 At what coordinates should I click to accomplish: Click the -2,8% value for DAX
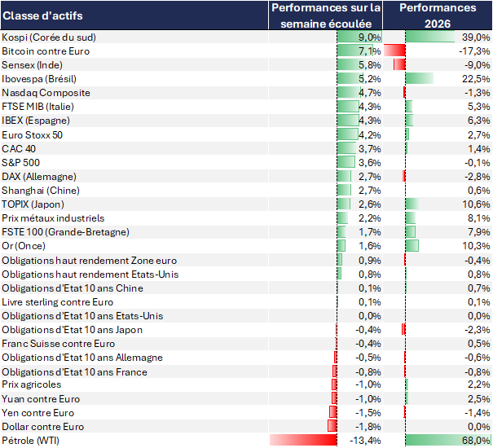pos(477,177)
